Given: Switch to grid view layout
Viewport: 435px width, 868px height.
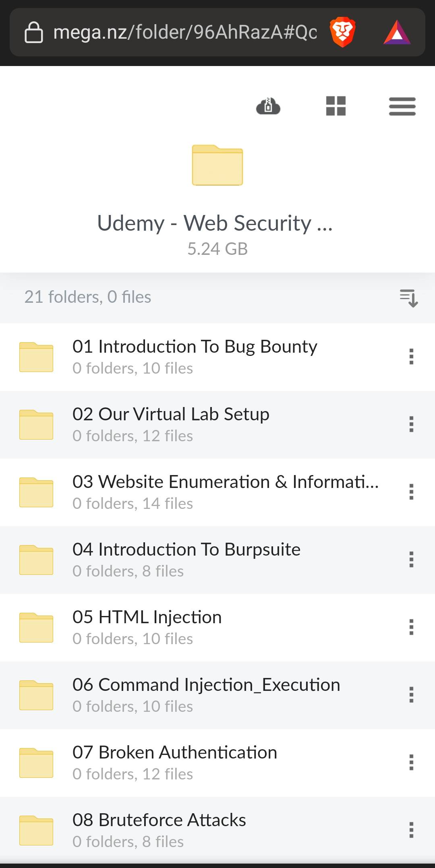Looking at the screenshot, I should pyautogui.click(x=336, y=106).
